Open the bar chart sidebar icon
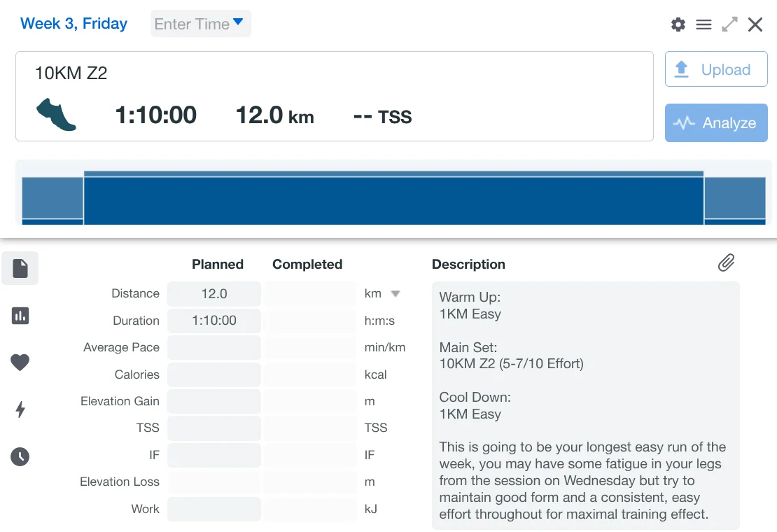The width and height of the screenshot is (777, 532). (x=20, y=316)
